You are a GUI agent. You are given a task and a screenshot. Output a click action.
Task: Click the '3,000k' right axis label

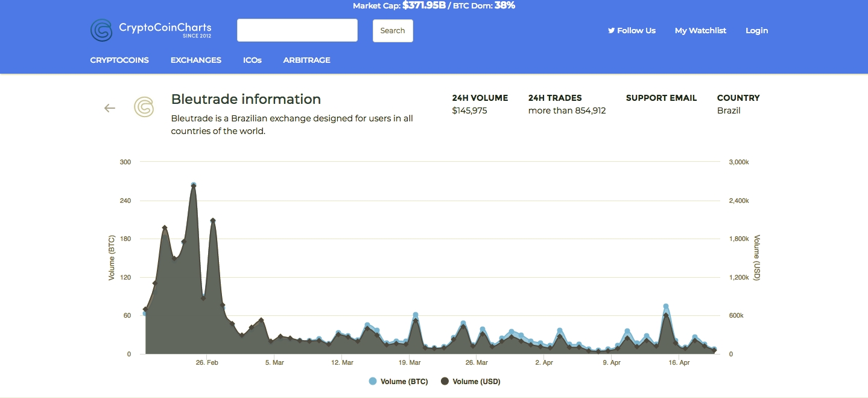pyautogui.click(x=739, y=162)
